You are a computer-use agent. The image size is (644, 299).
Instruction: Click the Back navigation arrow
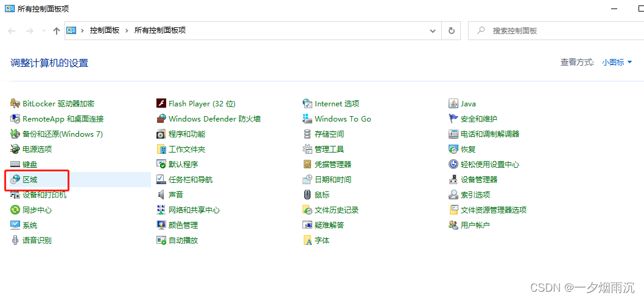12,31
